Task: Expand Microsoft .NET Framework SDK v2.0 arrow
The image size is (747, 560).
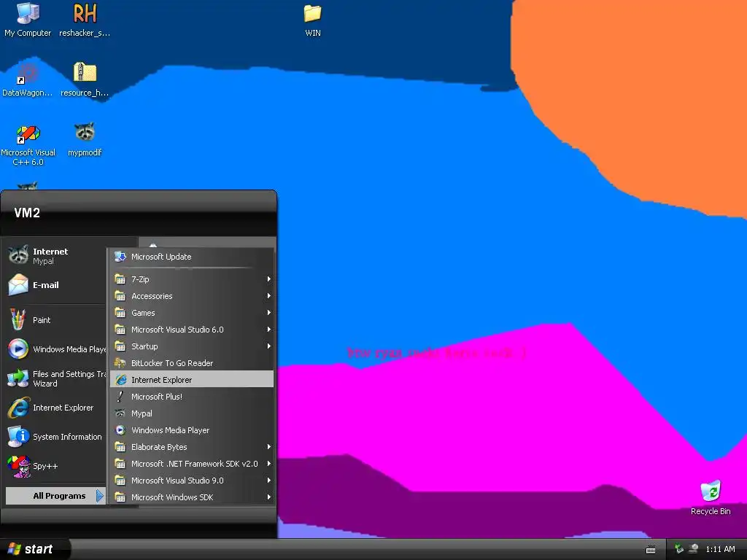Action: (268, 463)
